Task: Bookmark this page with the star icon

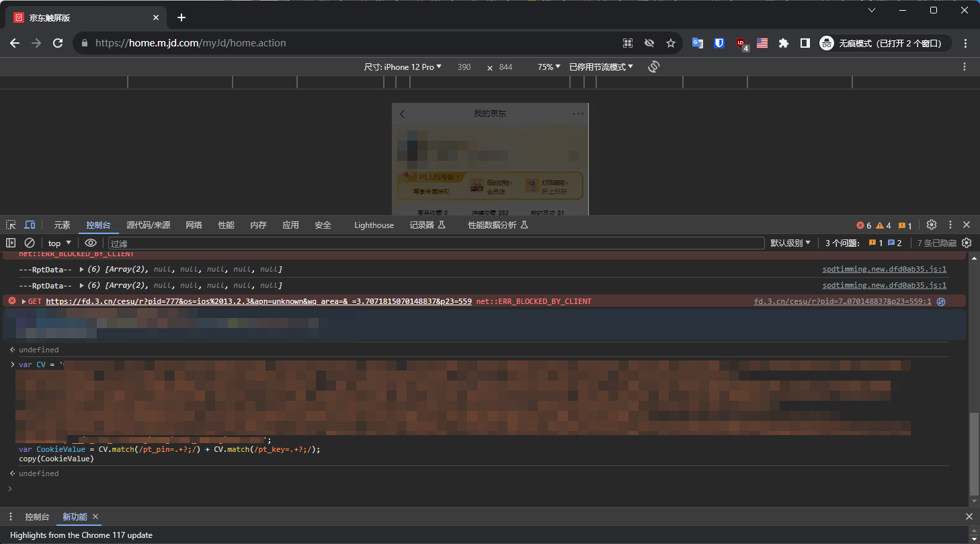Action: tap(670, 43)
